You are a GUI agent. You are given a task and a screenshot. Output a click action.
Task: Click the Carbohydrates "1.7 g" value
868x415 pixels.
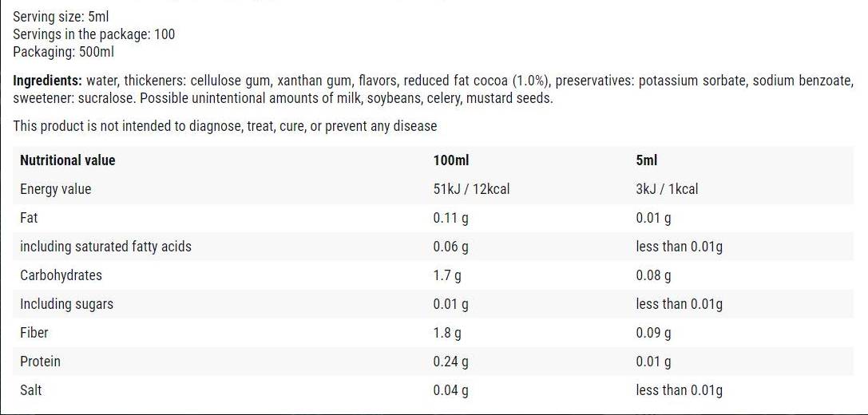[x=447, y=275]
